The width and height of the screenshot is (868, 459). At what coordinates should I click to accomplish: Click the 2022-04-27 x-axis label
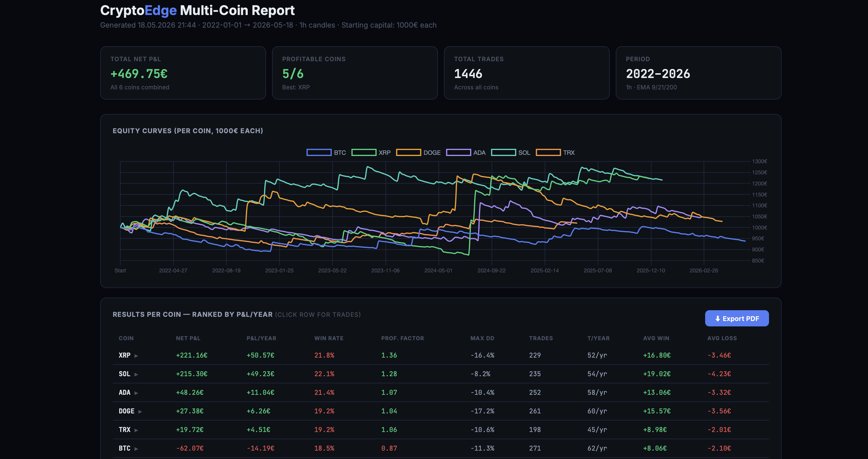[x=173, y=270]
